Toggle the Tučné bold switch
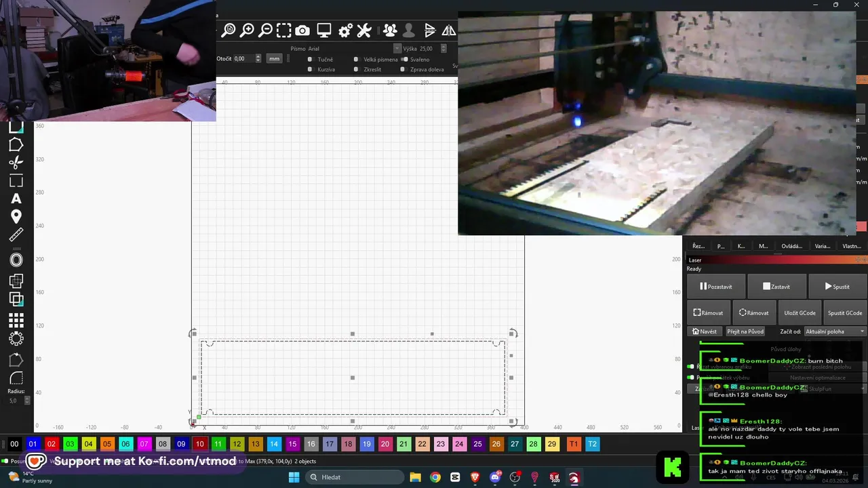The width and height of the screenshot is (868, 488). [x=310, y=60]
